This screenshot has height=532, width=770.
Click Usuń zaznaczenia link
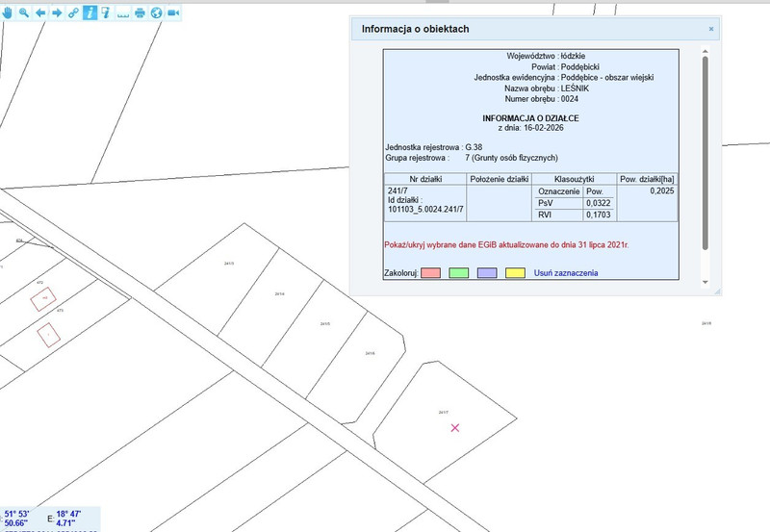pyautogui.click(x=575, y=273)
